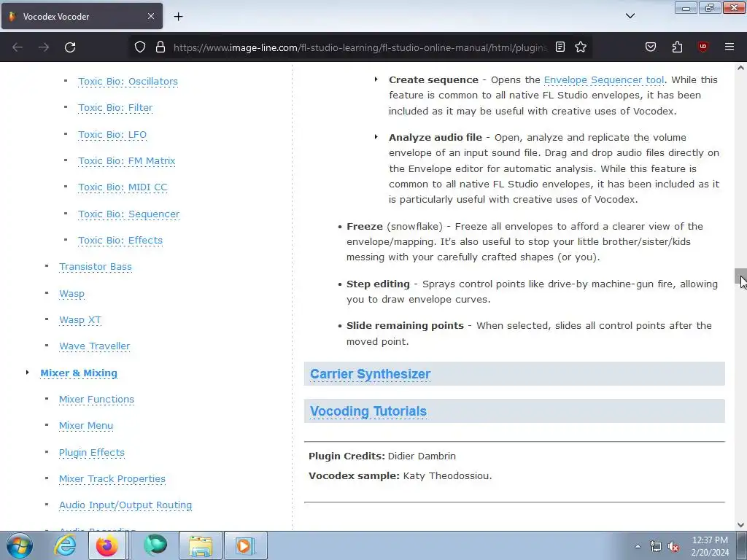Go to the Wasp XT page
This screenshot has height=560, width=747.
(x=80, y=320)
